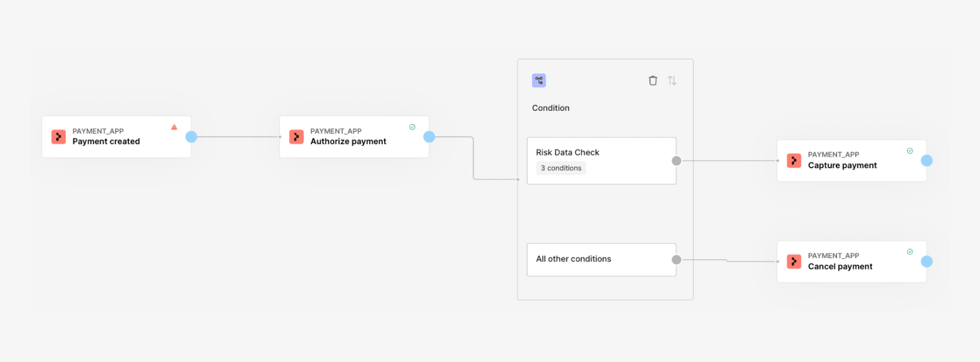The image size is (980, 362).
Task: Click PAYMENT_APP label above Cancel payment
Action: 834,256
